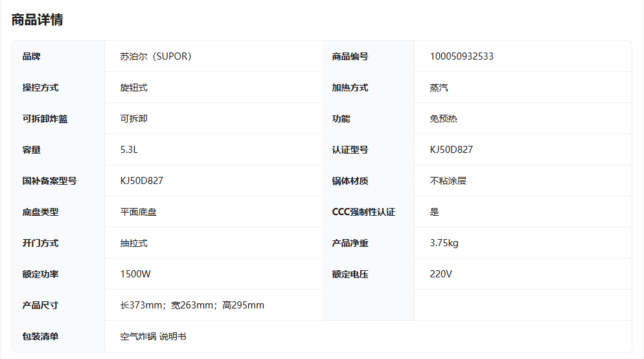Image resolution: width=644 pixels, height=359 pixels.
Task: Click the 蒸汽 heating method value
Action: pos(439,87)
